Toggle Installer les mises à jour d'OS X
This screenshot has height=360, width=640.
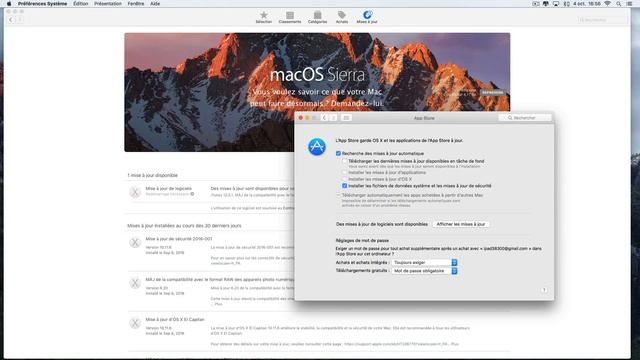point(344,179)
